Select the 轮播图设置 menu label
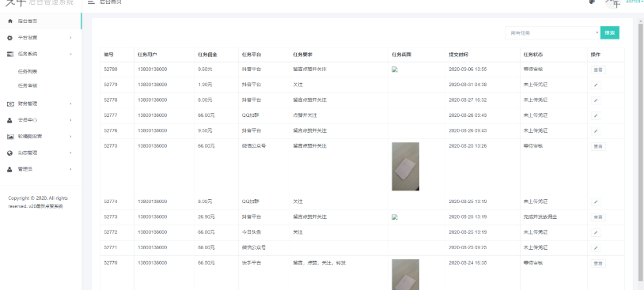This screenshot has width=644, height=290. [30, 137]
